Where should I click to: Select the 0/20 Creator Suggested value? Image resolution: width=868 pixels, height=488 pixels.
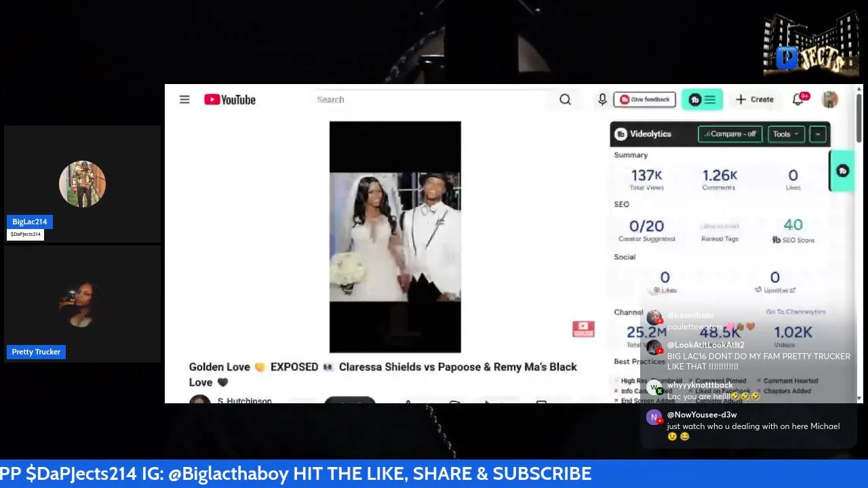(x=646, y=226)
